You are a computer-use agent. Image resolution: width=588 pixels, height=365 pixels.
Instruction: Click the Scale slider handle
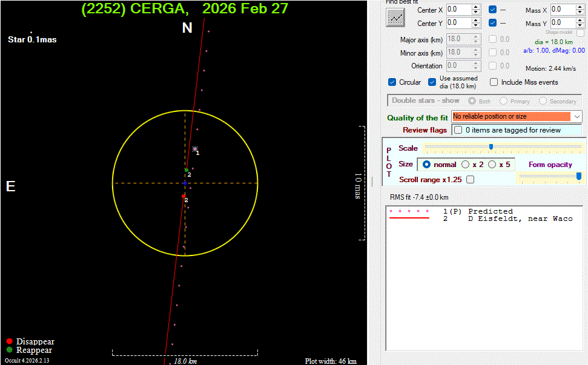[491, 146]
